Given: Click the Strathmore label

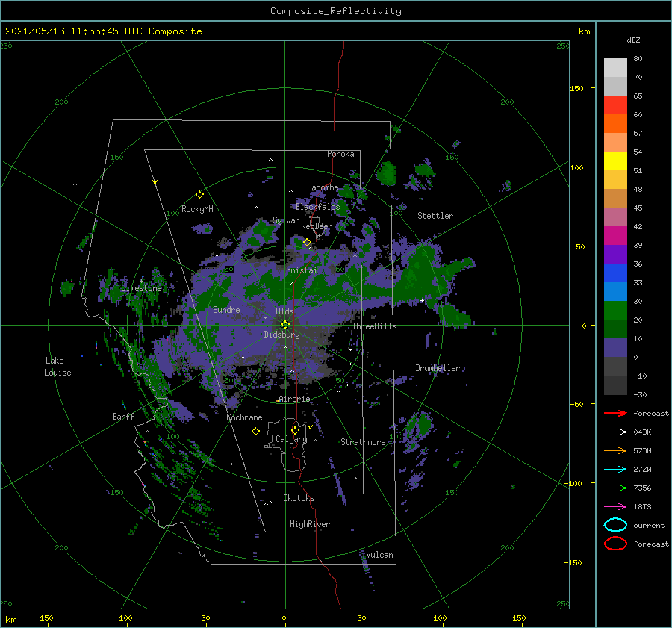Looking at the screenshot, I should pos(363,442).
